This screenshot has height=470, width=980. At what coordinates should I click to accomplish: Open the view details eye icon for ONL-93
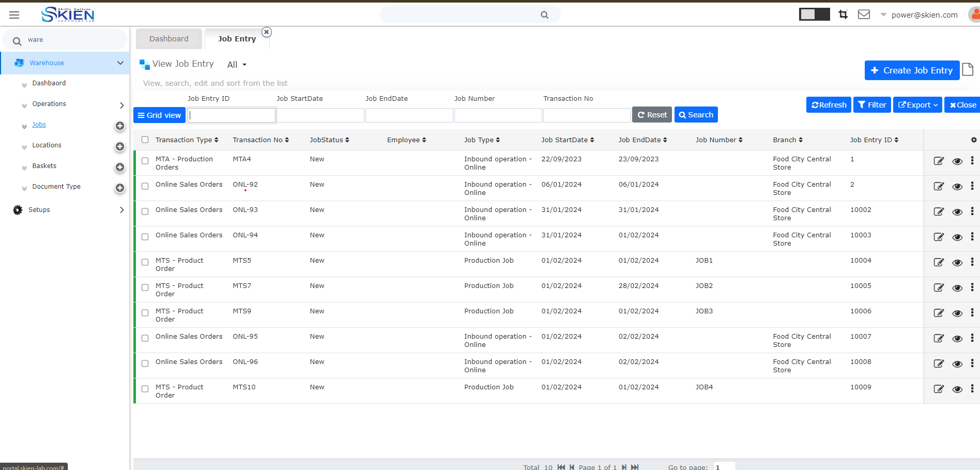click(957, 211)
